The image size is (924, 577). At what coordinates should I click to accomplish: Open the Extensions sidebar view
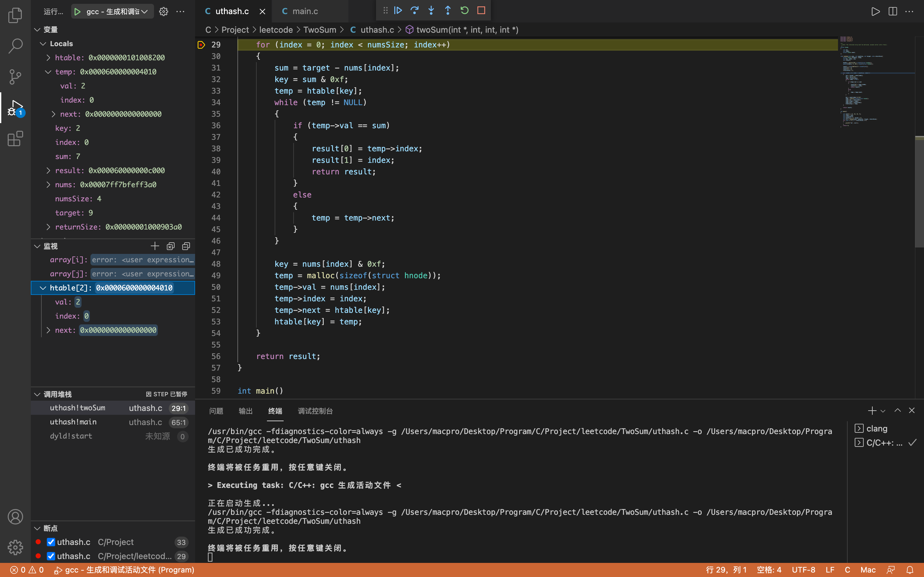click(x=15, y=138)
